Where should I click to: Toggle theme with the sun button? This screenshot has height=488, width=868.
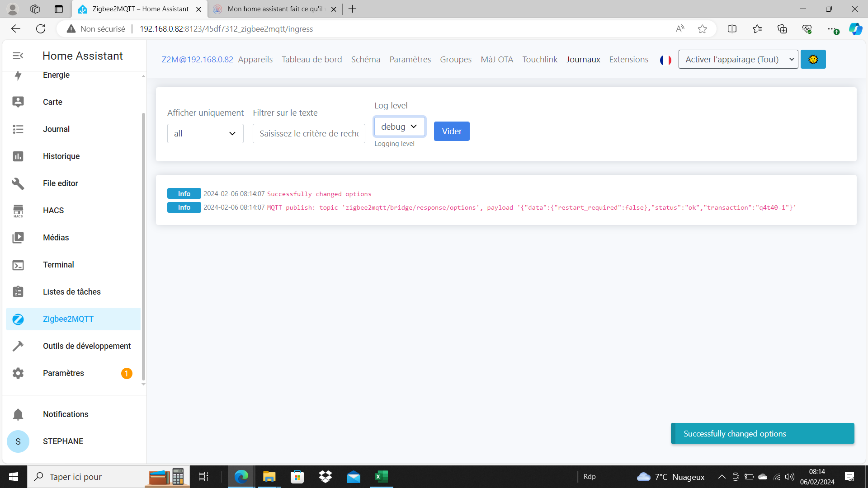click(813, 59)
